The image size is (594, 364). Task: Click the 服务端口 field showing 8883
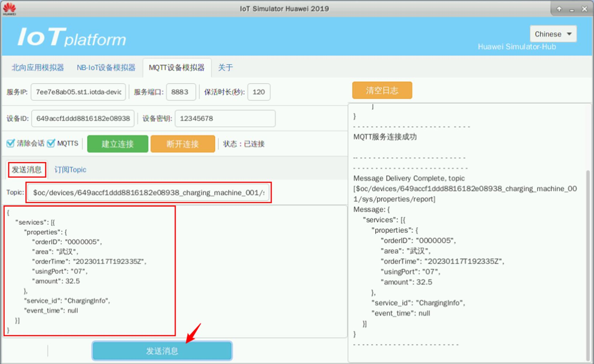point(181,92)
